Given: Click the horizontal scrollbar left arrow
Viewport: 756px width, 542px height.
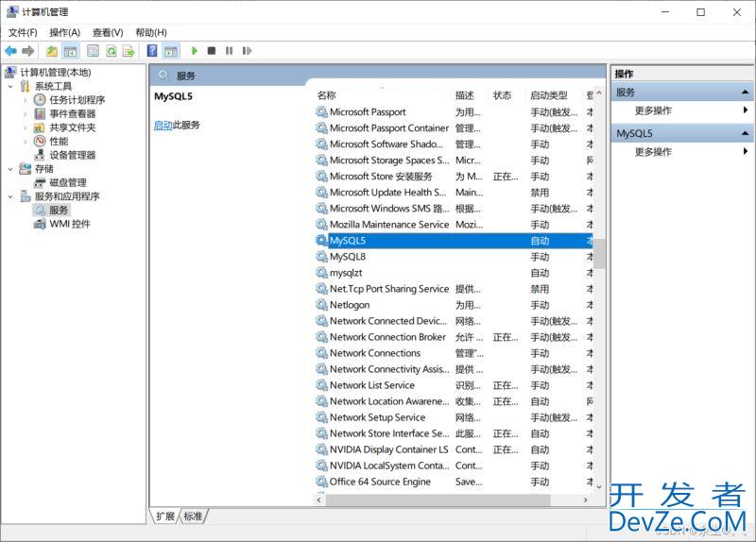Looking at the screenshot, I should point(318,500).
